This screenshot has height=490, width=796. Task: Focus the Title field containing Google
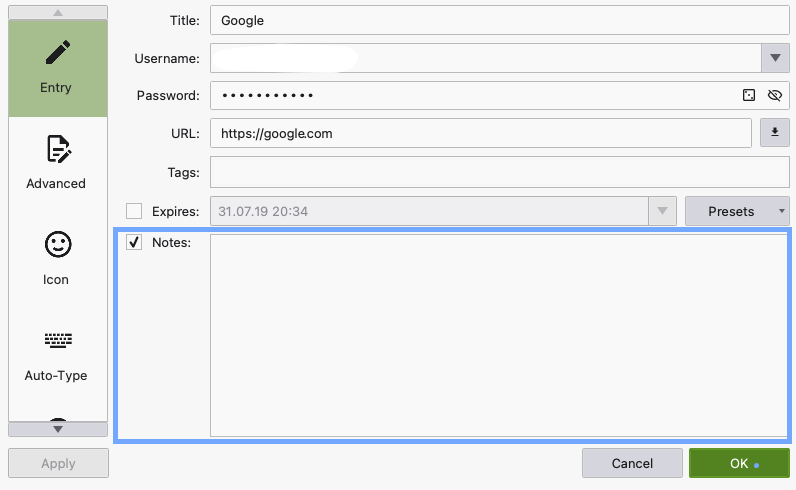pos(500,20)
